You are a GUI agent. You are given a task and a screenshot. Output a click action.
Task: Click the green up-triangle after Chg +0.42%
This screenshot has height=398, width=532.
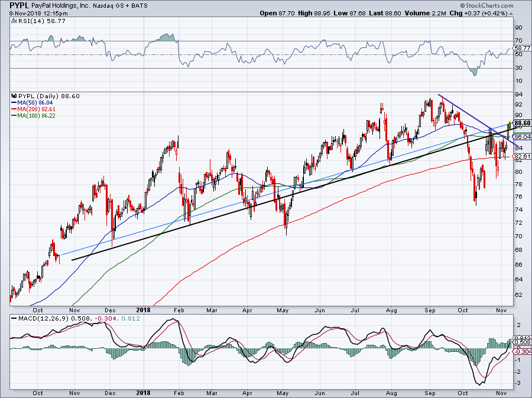(511, 14)
